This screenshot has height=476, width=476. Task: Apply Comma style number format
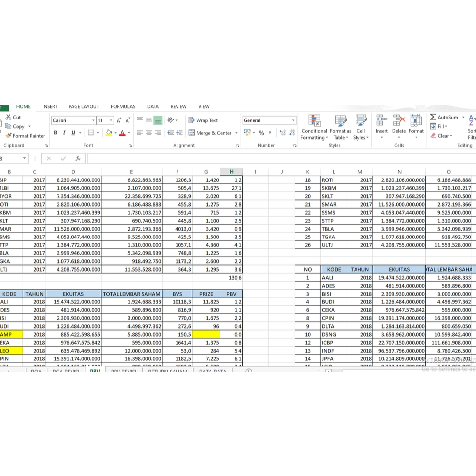click(x=270, y=133)
